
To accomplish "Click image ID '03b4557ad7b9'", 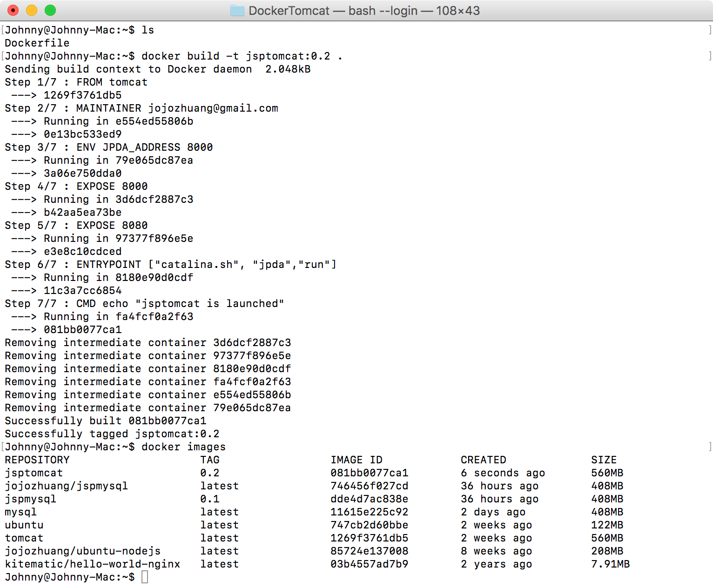I will (x=370, y=564).
